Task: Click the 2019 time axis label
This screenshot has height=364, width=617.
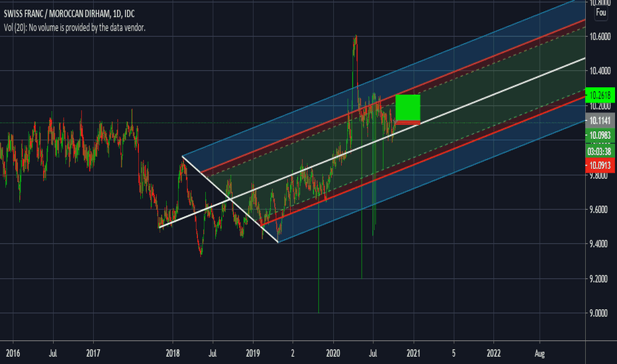Action: click(253, 353)
